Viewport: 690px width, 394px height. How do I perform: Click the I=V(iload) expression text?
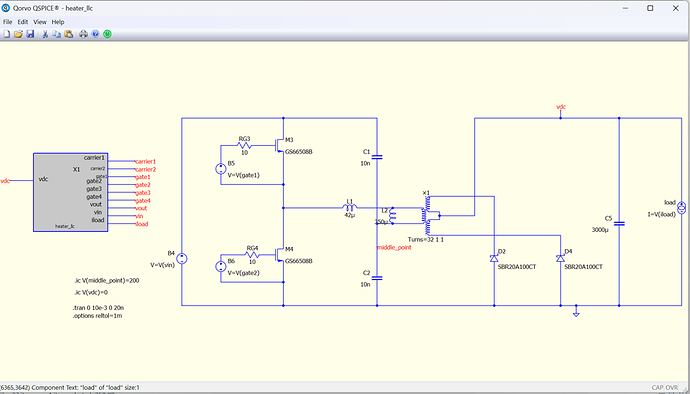click(661, 214)
